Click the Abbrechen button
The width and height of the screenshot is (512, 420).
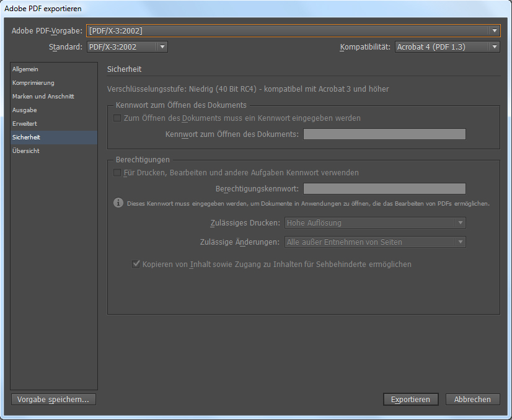click(472, 400)
